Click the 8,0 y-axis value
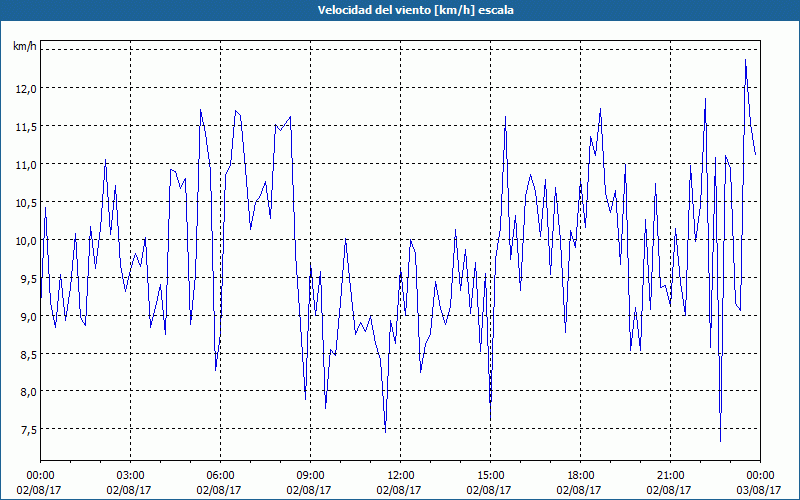The height and width of the screenshot is (500, 800). click(29, 392)
